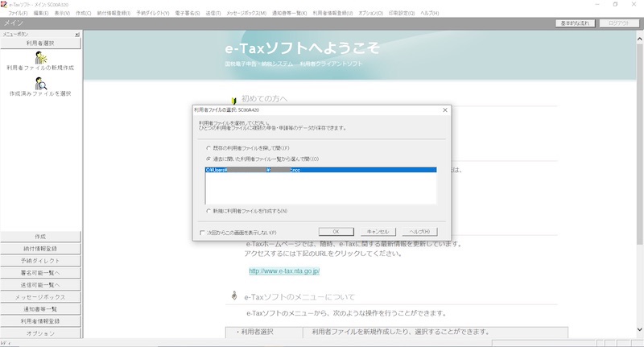Expand the オプション sidebar section
Screen dimensions: 644x347
pyautogui.click(x=40, y=333)
